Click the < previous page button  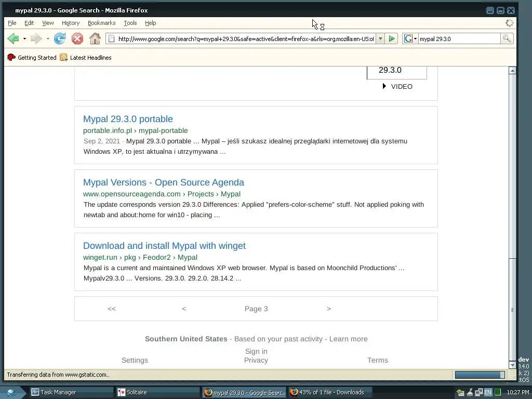coord(184,309)
